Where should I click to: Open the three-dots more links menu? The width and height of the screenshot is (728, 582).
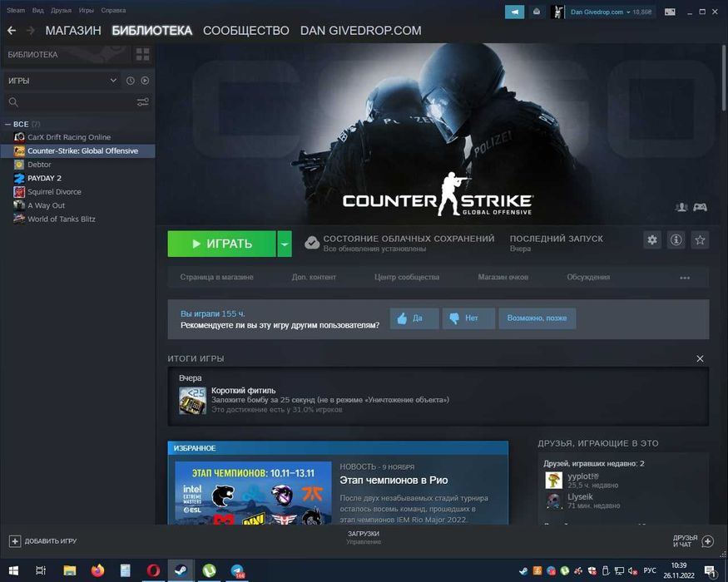point(685,278)
